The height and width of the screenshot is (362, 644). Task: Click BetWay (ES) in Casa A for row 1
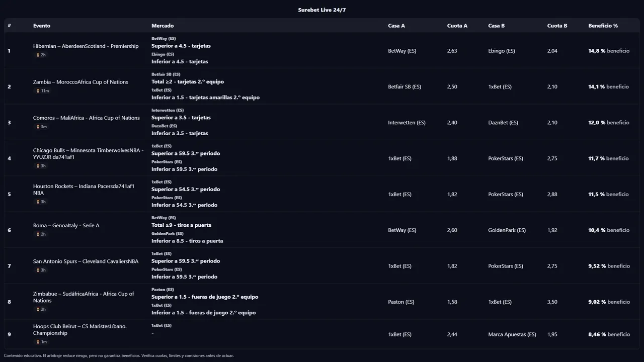click(x=402, y=51)
